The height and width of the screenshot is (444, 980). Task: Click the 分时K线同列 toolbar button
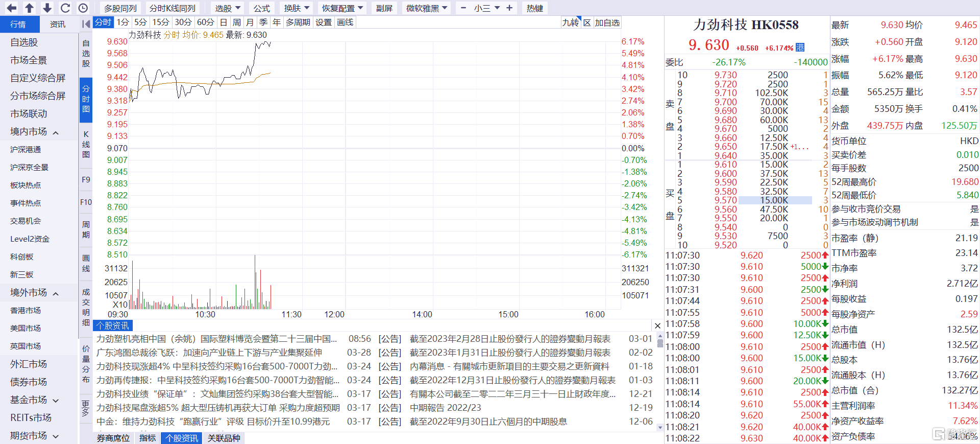173,8
